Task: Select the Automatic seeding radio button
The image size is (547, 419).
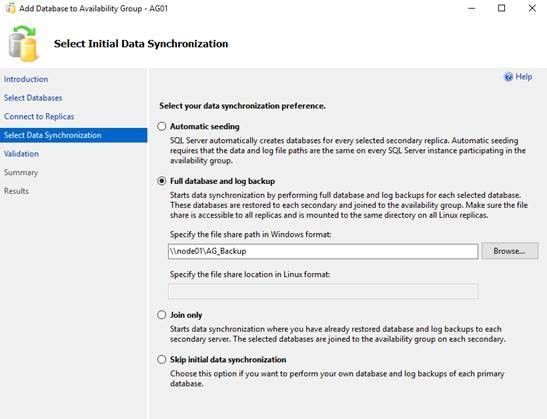Action: pos(162,126)
